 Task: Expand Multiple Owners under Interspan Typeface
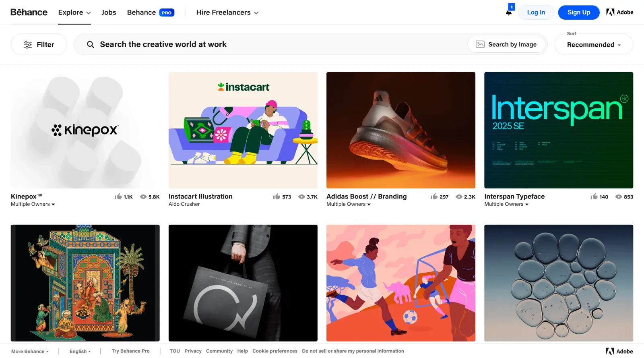(506, 204)
